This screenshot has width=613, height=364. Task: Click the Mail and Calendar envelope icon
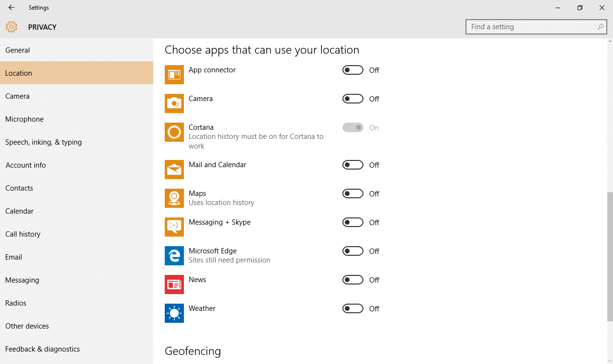point(174,170)
